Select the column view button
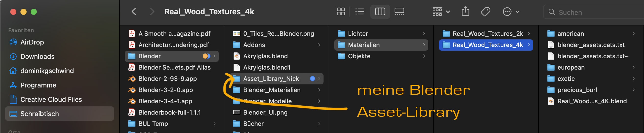 (x=380, y=12)
